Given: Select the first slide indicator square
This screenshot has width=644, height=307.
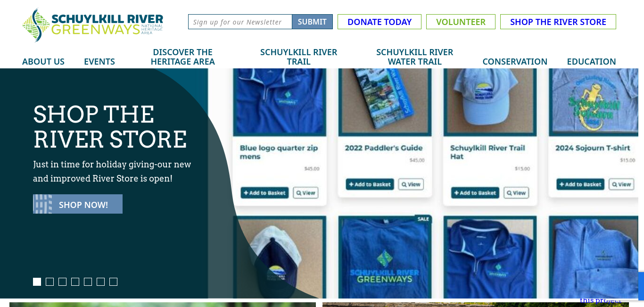Looking at the screenshot, I should [x=37, y=282].
